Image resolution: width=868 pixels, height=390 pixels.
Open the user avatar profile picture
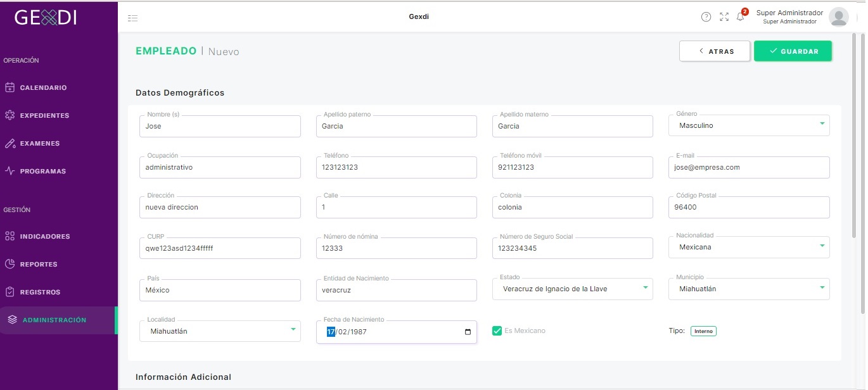pyautogui.click(x=839, y=17)
